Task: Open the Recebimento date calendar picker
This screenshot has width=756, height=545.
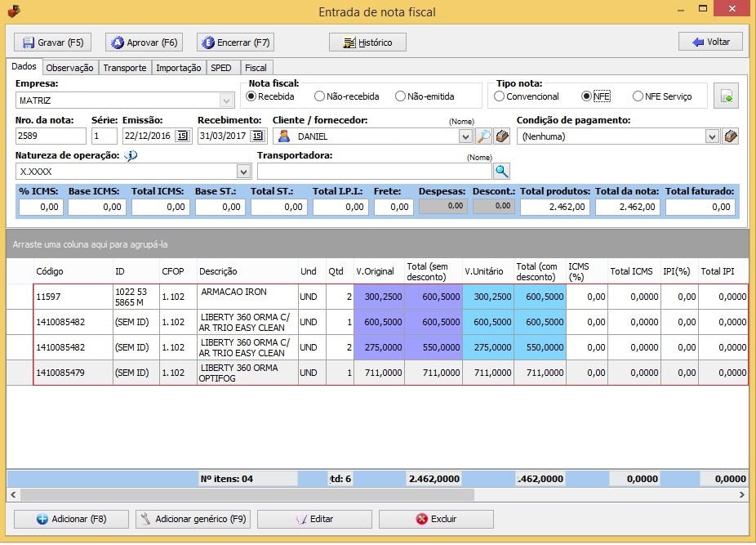Action: (x=257, y=136)
